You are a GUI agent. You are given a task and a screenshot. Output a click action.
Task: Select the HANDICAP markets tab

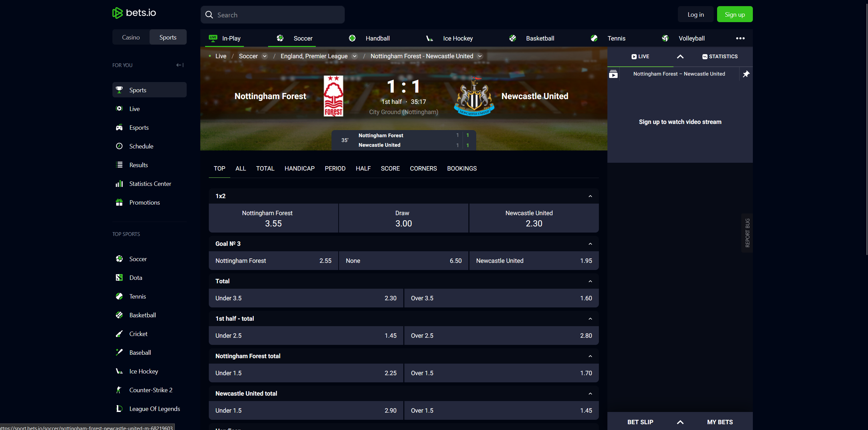coord(299,169)
